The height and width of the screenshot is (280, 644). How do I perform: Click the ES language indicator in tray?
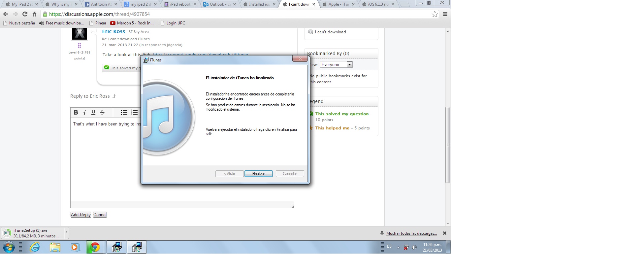point(389,247)
